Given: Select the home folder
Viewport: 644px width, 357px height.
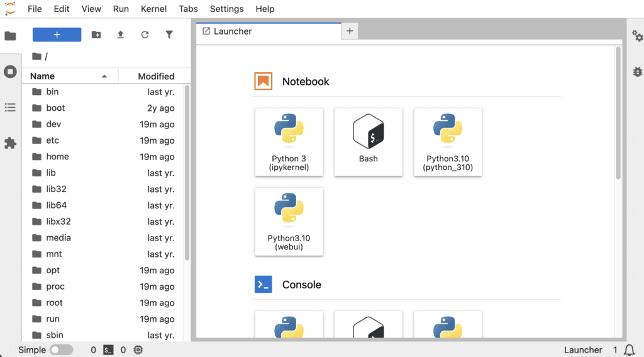Looking at the screenshot, I should coord(103,157).
